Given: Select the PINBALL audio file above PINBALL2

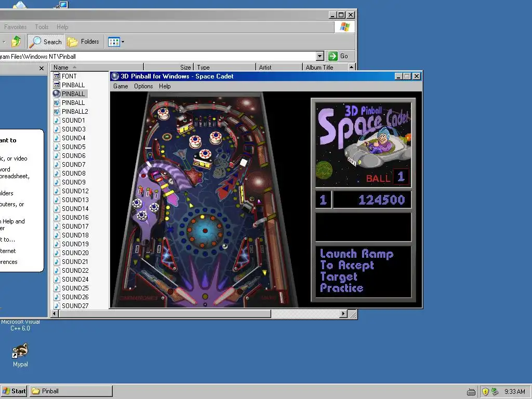Looking at the screenshot, I should point(69,102).
